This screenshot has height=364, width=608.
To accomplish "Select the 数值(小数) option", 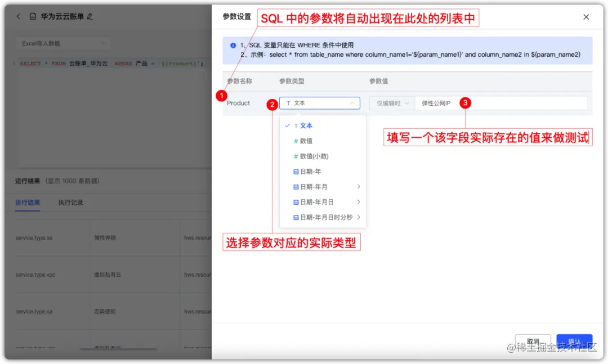I will tap(323, 156).
